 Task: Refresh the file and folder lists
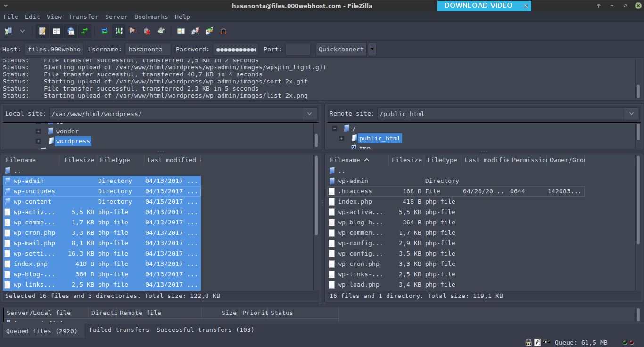pyautogui.click(x=105, y=31)
